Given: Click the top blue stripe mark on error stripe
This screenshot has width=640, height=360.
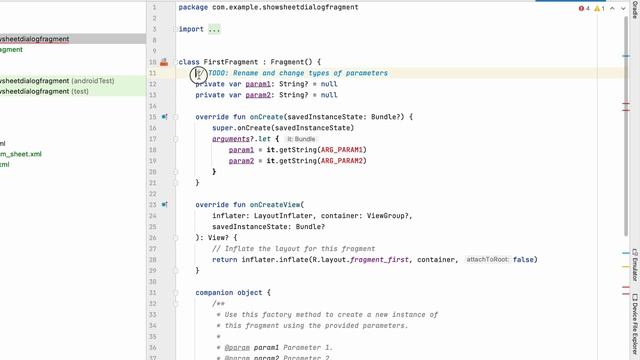Looking at the screenshot, I should coord(626,56).
